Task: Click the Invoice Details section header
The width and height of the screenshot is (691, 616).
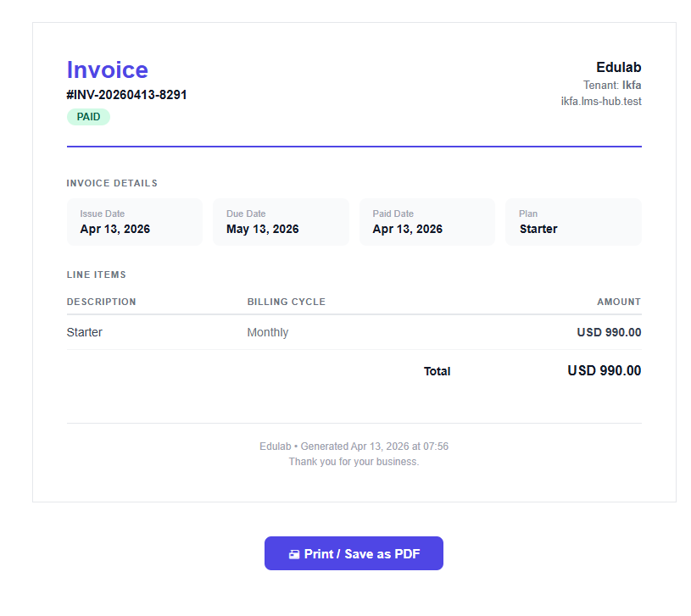Action: [112, 183]
